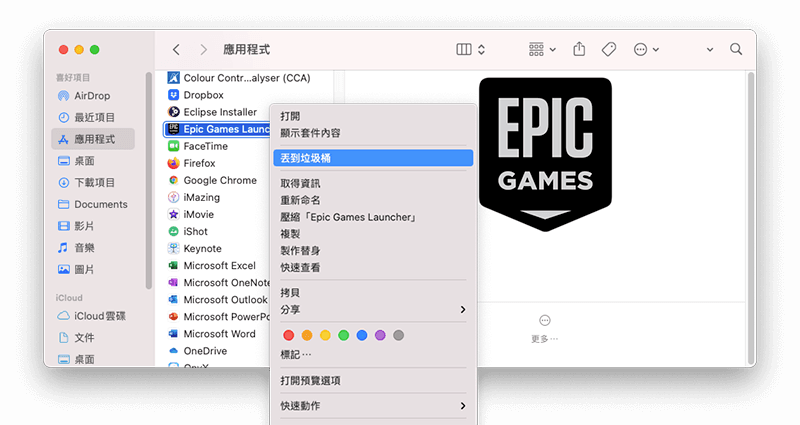The width and height of the screenshot is (800, 425).
Task: Choose 丟到垃圾桶 from the context menu
Action: pos(373,158)
